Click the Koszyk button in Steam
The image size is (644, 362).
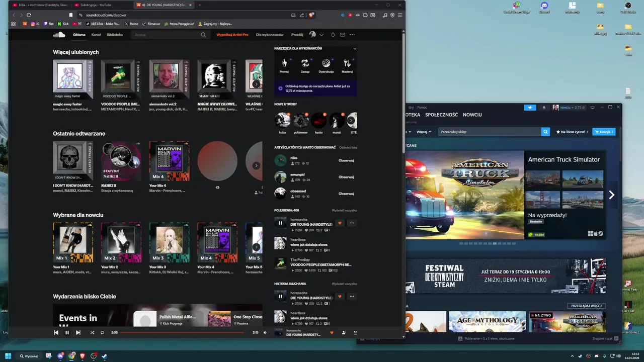[x=604, y=132]
